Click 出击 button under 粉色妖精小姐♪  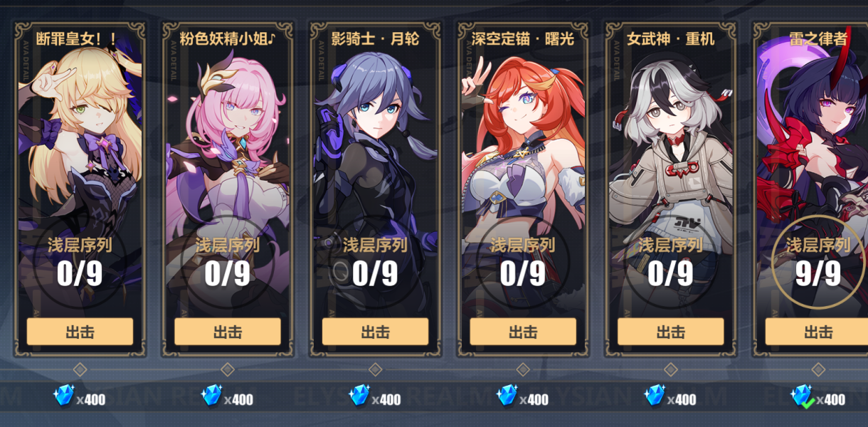(228, 332)
